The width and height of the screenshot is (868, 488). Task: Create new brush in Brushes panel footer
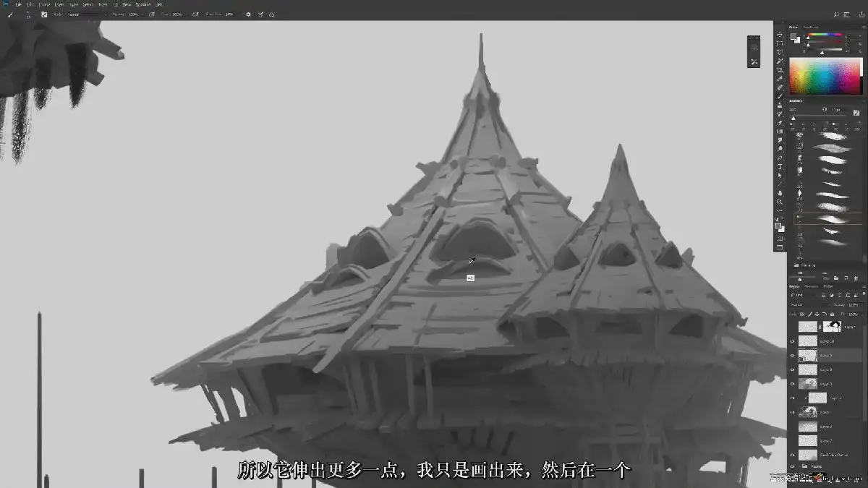coord(846,277)
